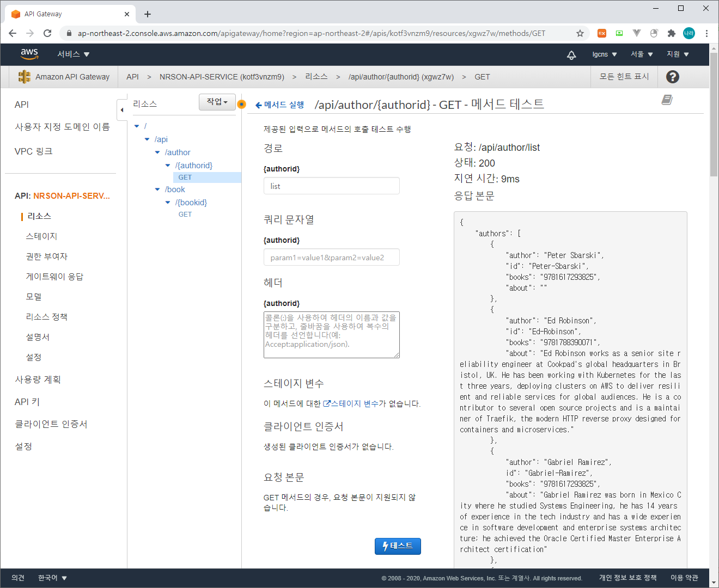Image resolution: width=719 pixels, height=588 pixels.
Task: Open VPC 링크 in the sidebar
Action: [x=34, y=151]
